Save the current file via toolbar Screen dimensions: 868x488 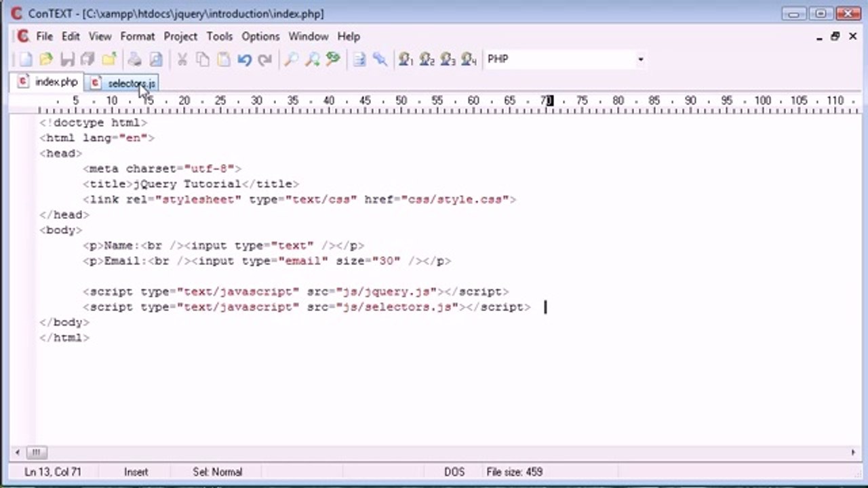67,60
